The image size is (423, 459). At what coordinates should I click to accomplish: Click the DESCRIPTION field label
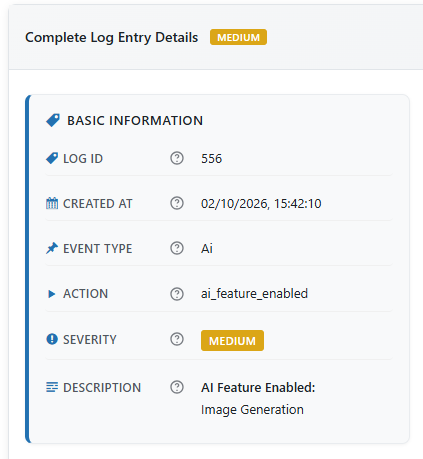[x=102, y=388]
